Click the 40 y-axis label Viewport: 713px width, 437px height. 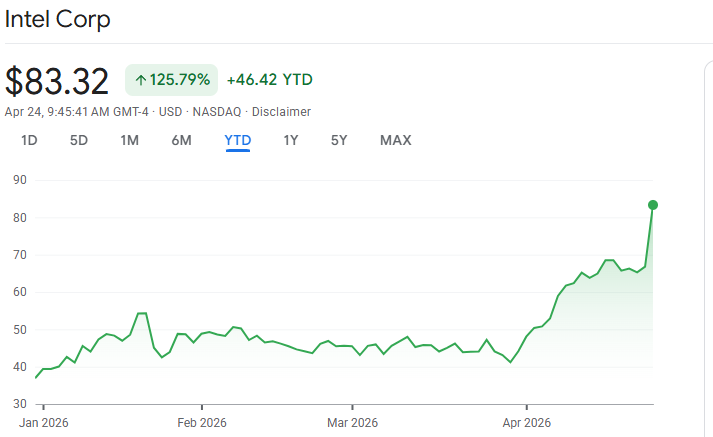tap(20, 367)
